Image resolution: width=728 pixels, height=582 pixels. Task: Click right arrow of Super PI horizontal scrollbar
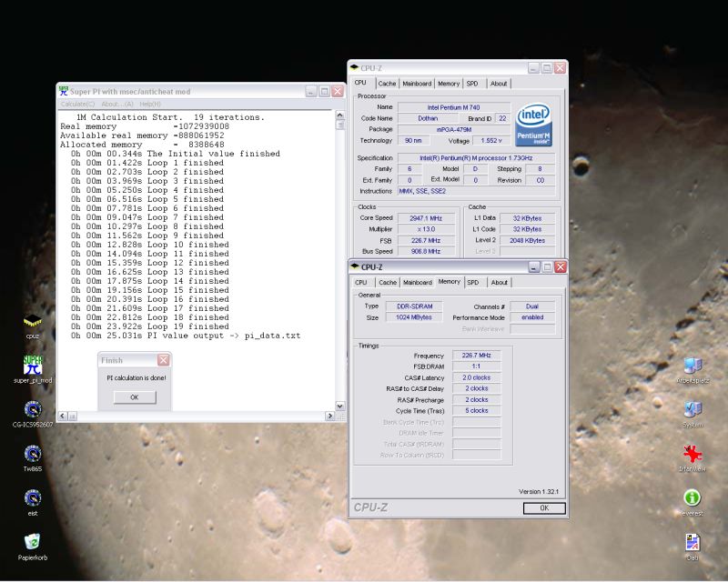(330, 416)
